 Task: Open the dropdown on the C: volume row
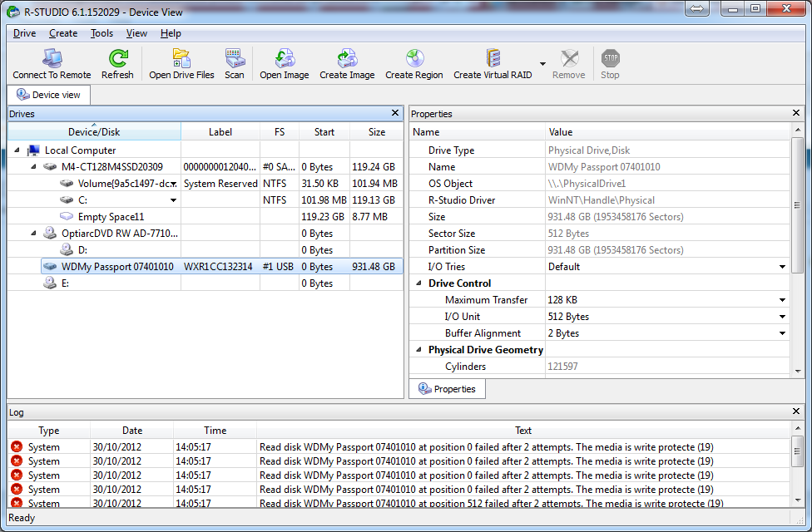pyautogui.click(x=174, y=200)
